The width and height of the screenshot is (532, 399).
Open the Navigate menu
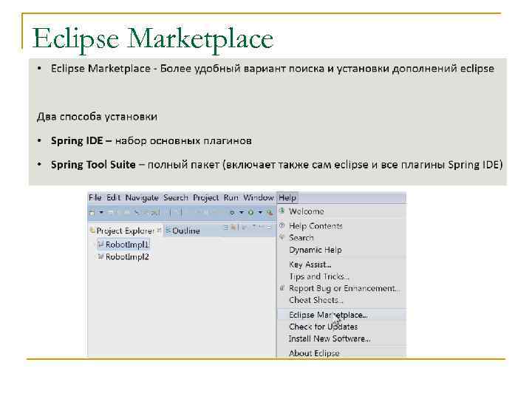click(x=142, y=197)
